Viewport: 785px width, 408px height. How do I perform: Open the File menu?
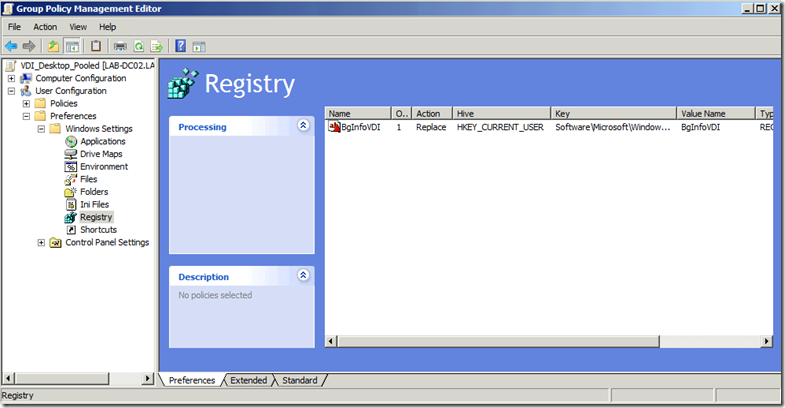click(x=14, y=27)
